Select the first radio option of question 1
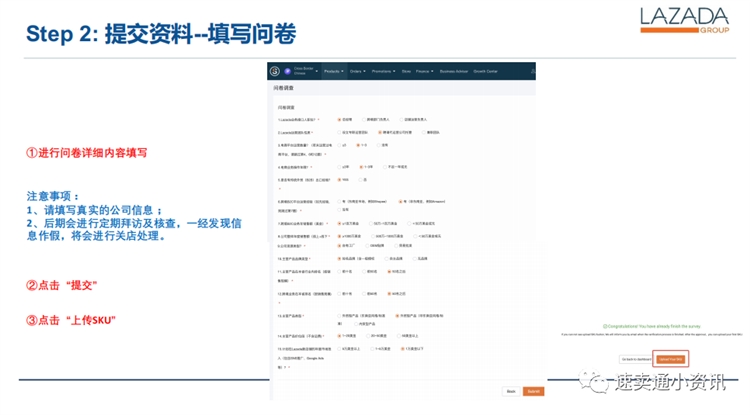This screenshot has height=415, width=750. (x=340, y=120)
